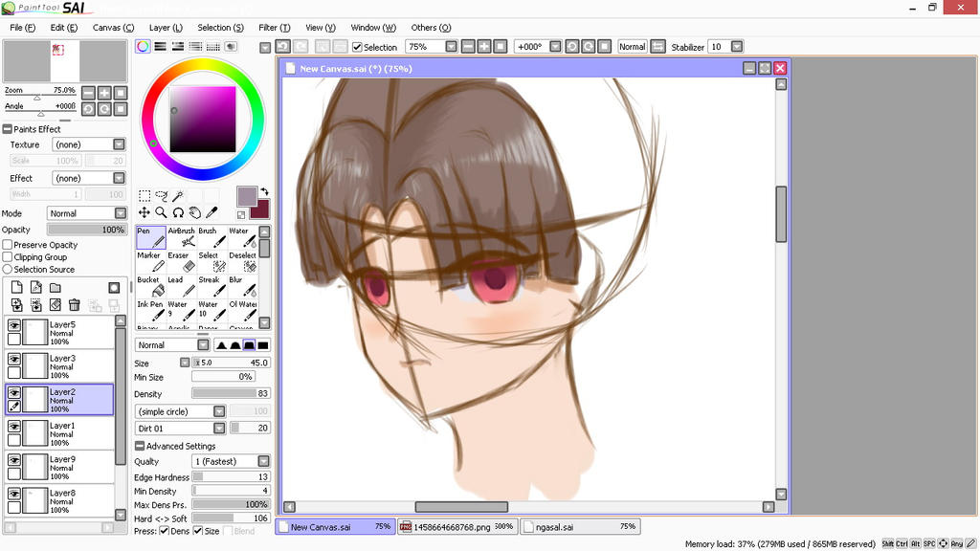Viewport: 980px width, 551px height.
Task: Switch to the ngasal.sai canvas tab
Action: [579, 525]
